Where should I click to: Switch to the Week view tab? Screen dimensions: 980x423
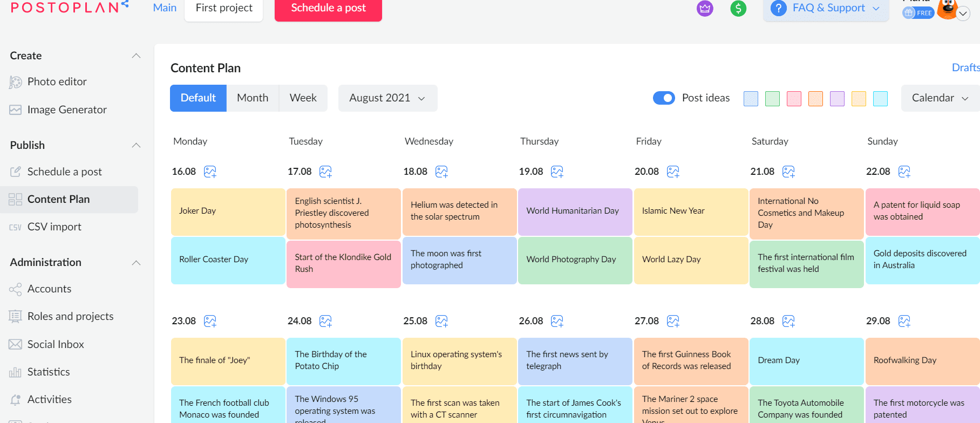303,98
